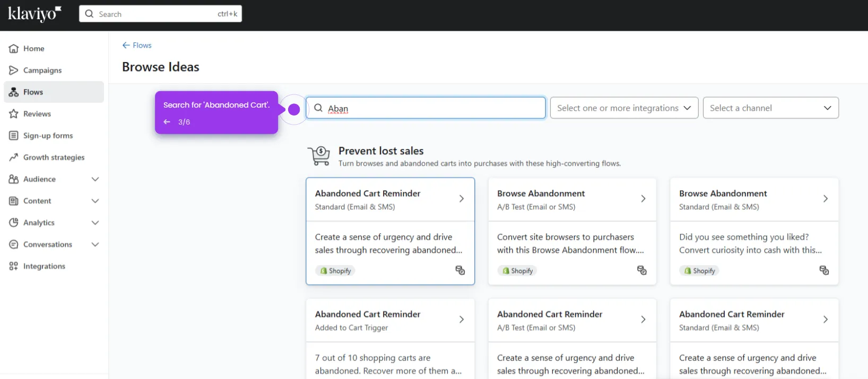868x379 pixels.
Task: Open the 'Select one or more integrations' dropdown
Action: tap(624, 108)
